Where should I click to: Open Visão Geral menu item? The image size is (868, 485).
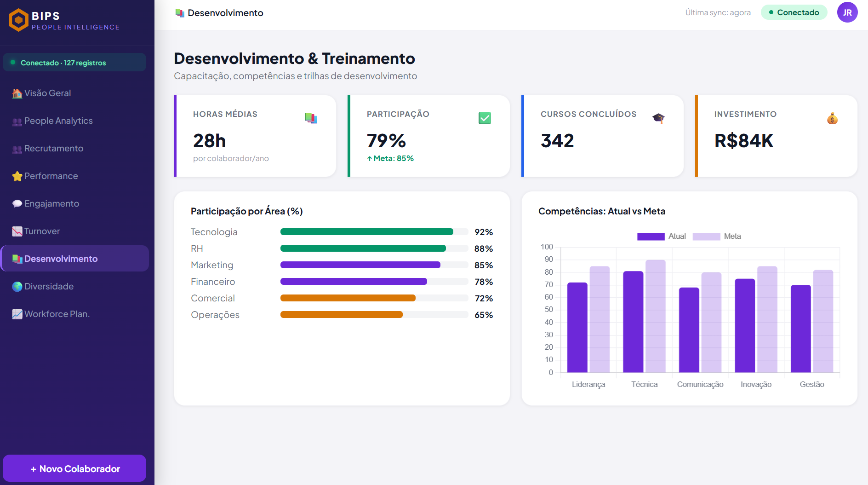pos(74,93)
